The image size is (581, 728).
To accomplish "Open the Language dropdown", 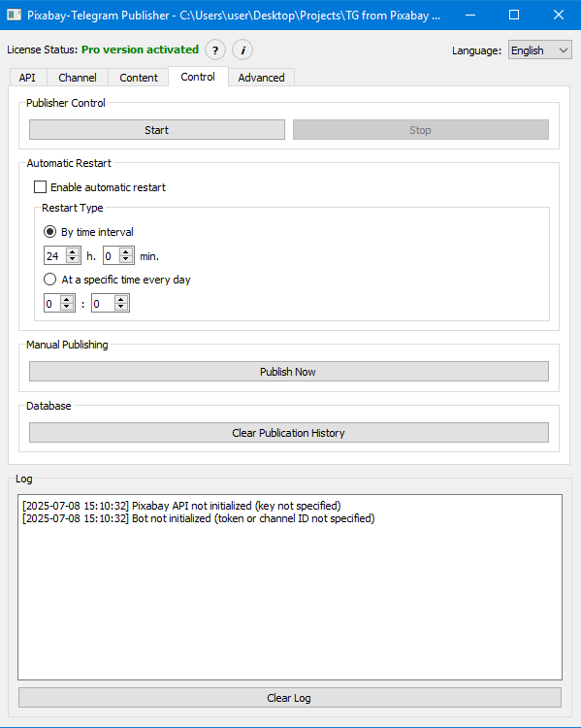I will pos(539,50).
